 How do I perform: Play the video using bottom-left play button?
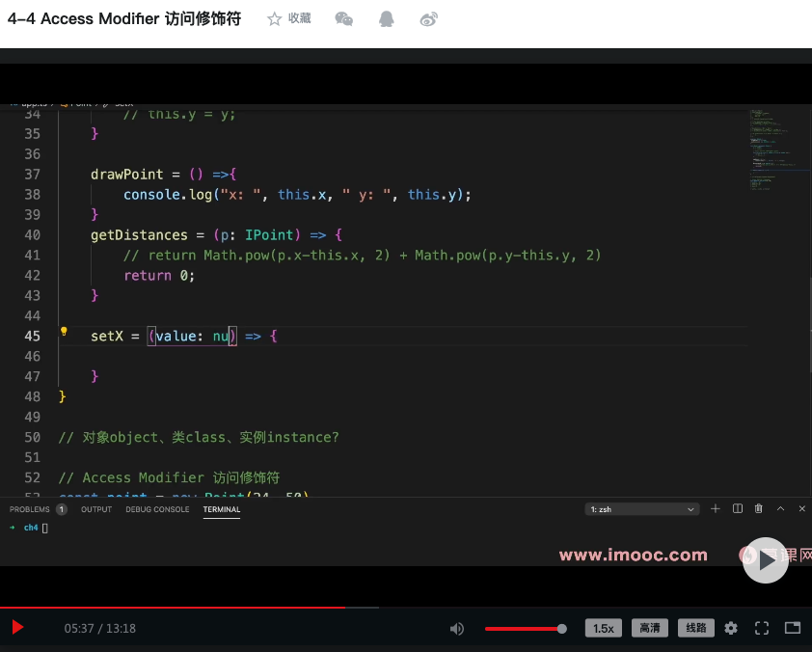click(17, 628)
